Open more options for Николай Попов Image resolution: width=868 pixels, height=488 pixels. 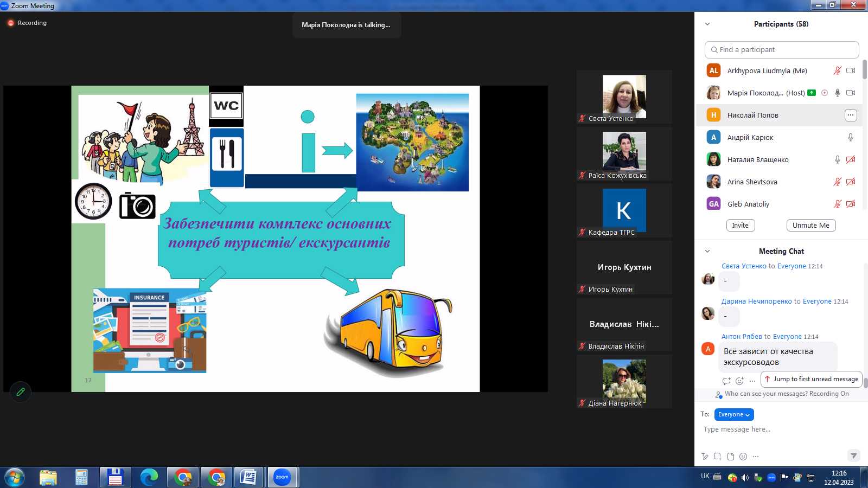point(850,115)
